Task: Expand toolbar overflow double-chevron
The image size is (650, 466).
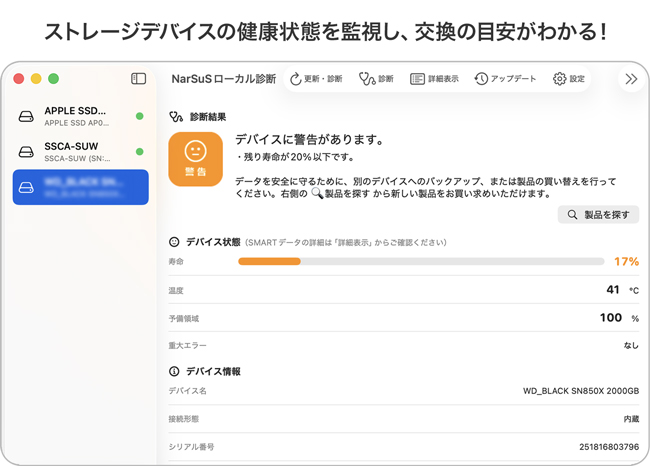Action: click(x=631, y=79)
